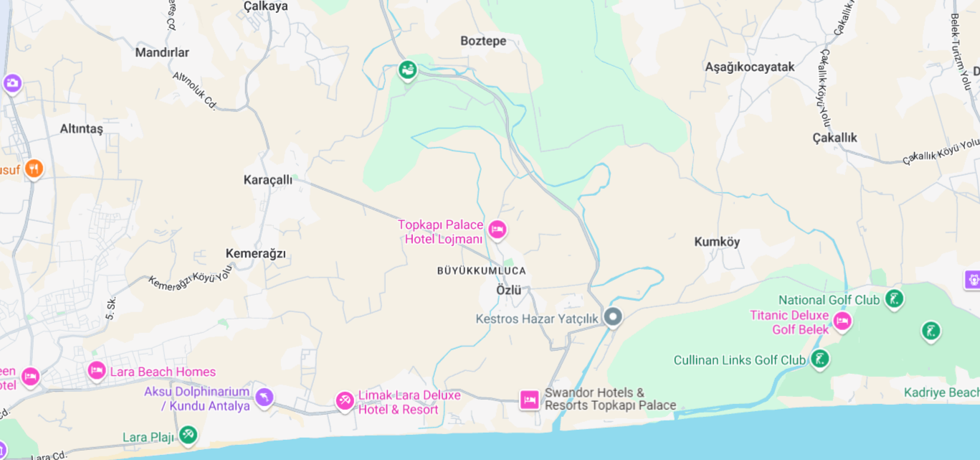Click the golf pin right of National Golf Club
This screenshot has width=980, height=460.
coord(931,331)
